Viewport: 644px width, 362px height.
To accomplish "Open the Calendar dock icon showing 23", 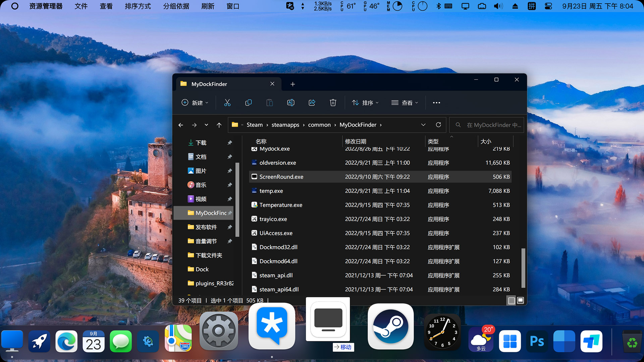I will [94, 341].
